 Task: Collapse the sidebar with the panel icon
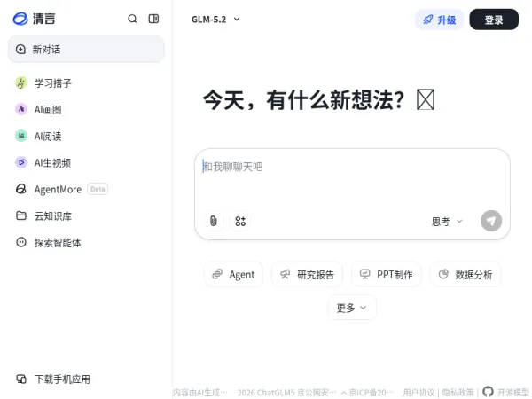pyautogui.click(x=153, y=19)
